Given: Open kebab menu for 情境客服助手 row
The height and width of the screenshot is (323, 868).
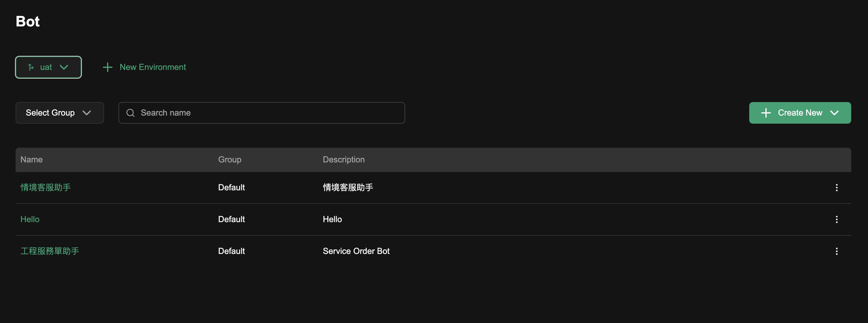Looking at the screenshot, I should click(x=836, y=187).
